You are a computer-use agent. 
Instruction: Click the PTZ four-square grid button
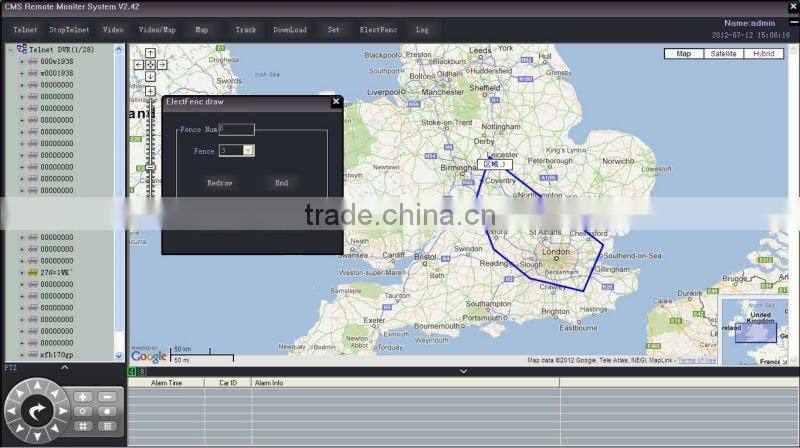(82, 426)
